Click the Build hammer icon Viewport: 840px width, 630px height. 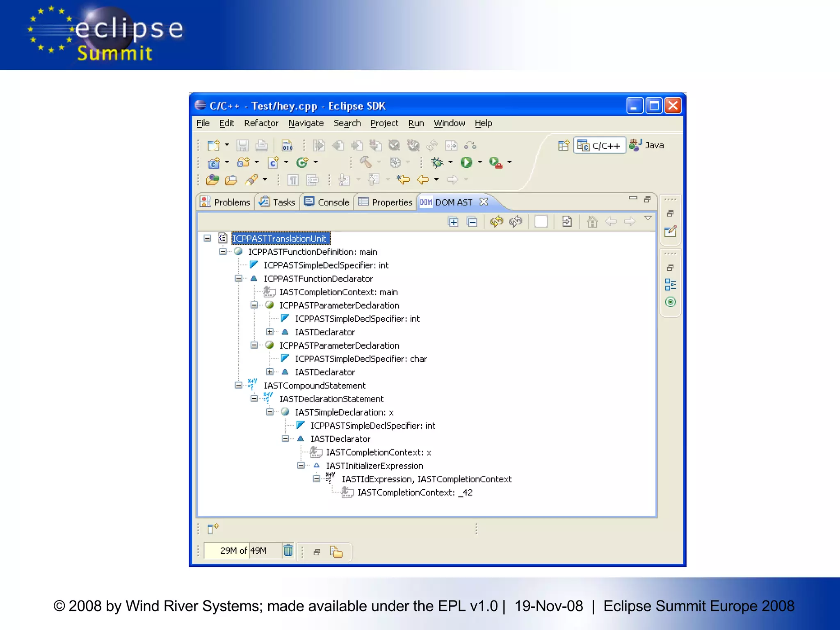point(365,162)
